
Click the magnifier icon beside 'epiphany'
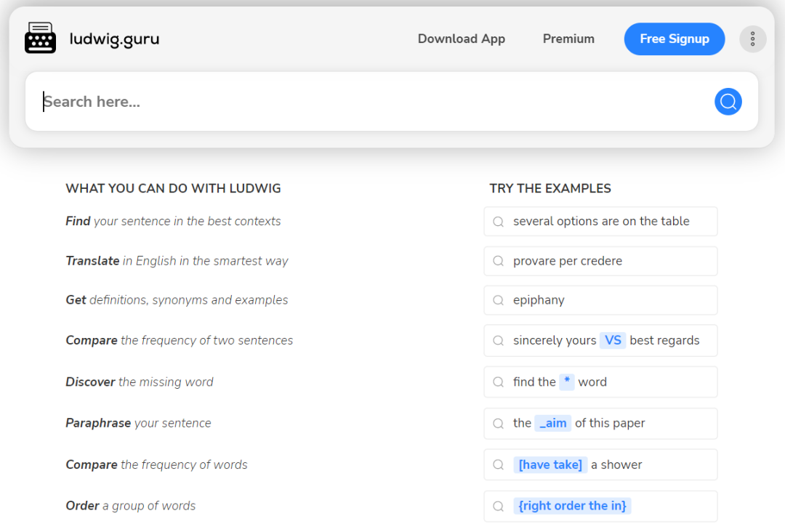pos(498,300)
